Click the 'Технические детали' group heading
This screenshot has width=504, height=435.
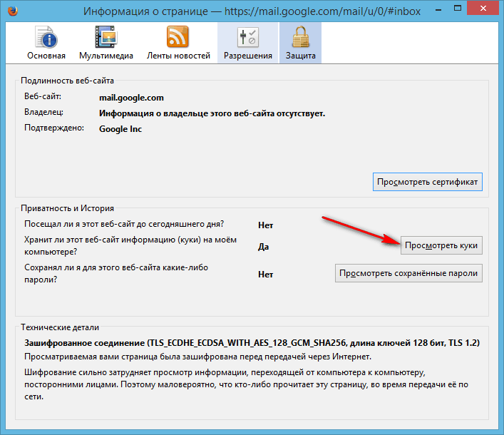pos(60,327)
